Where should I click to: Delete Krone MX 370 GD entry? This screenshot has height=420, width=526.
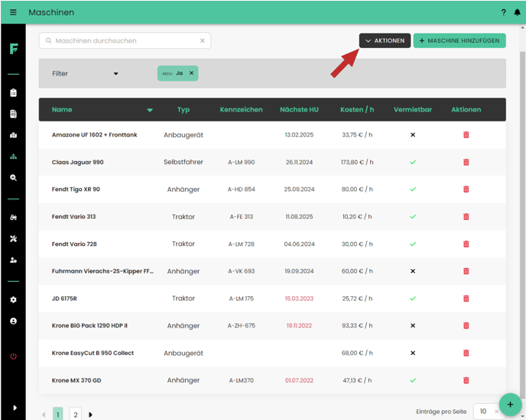466,380
